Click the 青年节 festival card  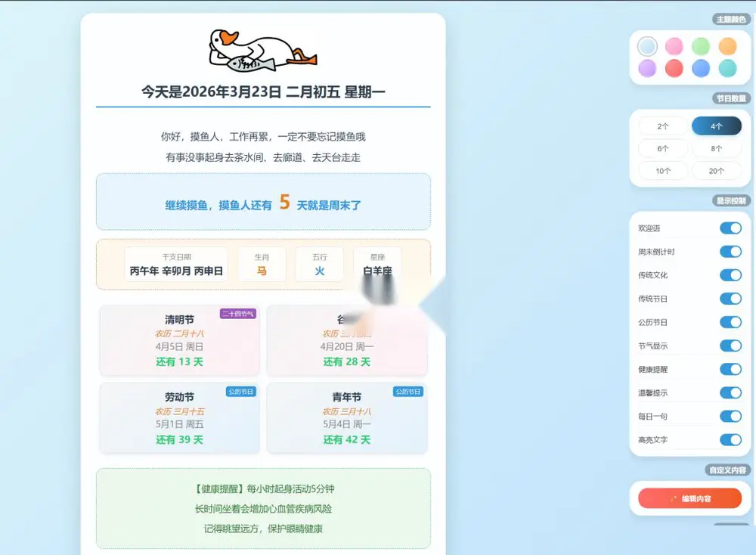(347, 418)
